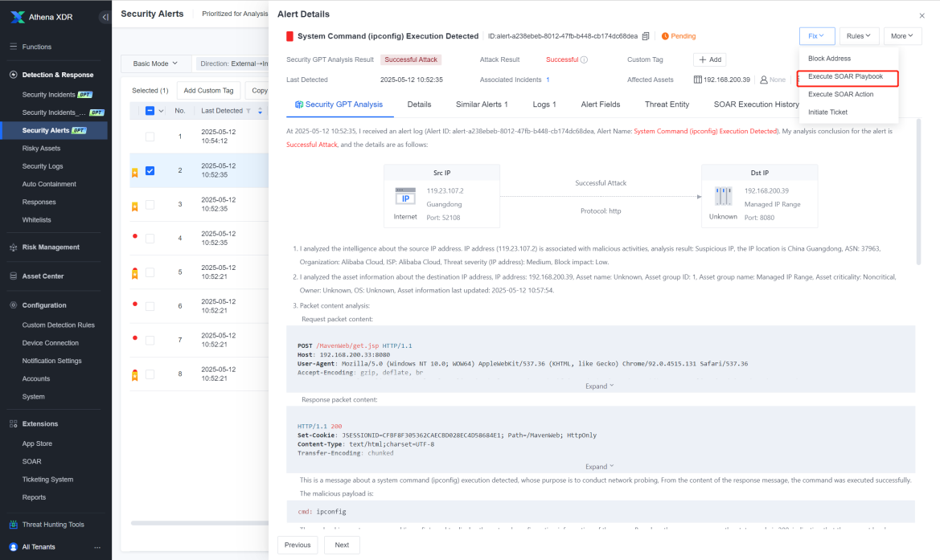Check the checkbox for alert row 4
Viewport: 940px width, 560px height.
[x=150, y=239]
